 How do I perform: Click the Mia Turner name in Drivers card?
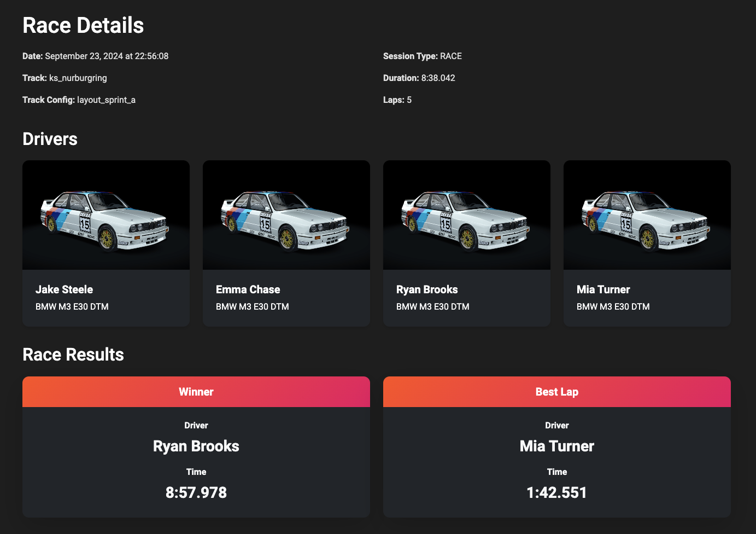point(603,289)
